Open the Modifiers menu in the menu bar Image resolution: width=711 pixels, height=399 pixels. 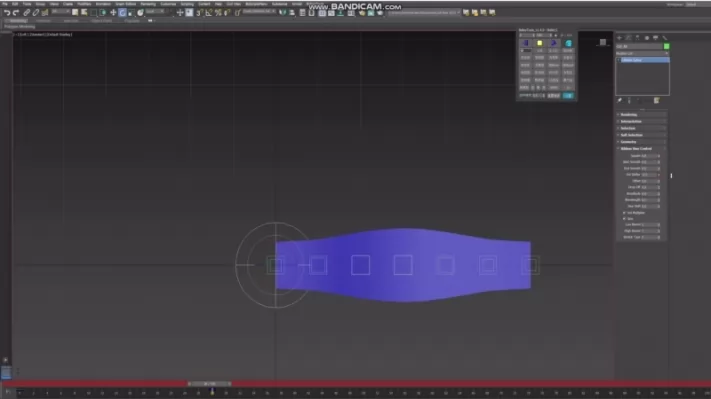click(x=84, y=4)
